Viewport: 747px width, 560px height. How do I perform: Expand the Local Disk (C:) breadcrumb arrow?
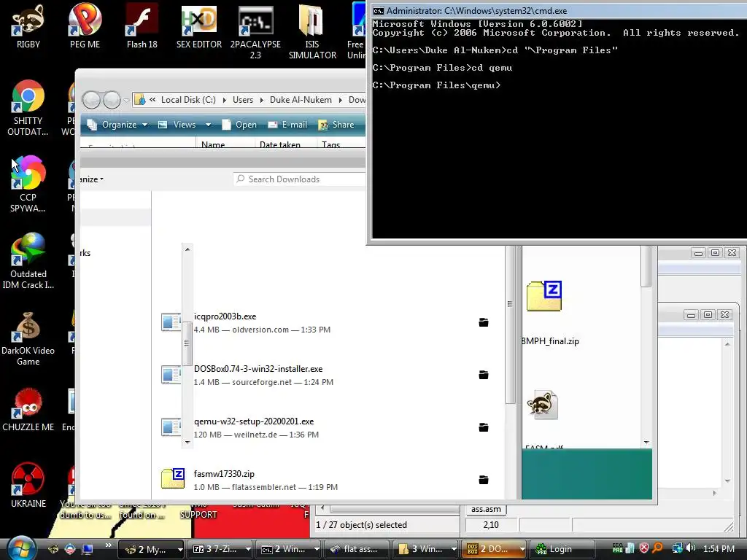224,100
